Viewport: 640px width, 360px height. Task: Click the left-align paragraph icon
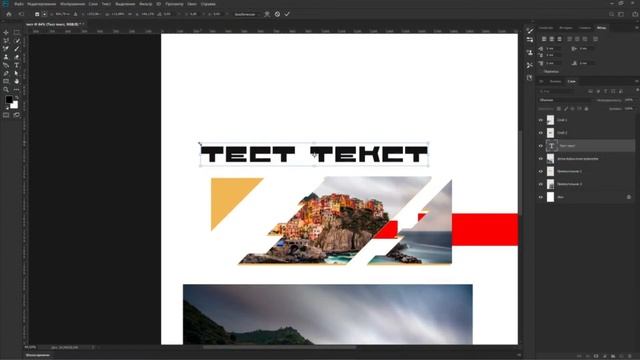click(544, 39)
